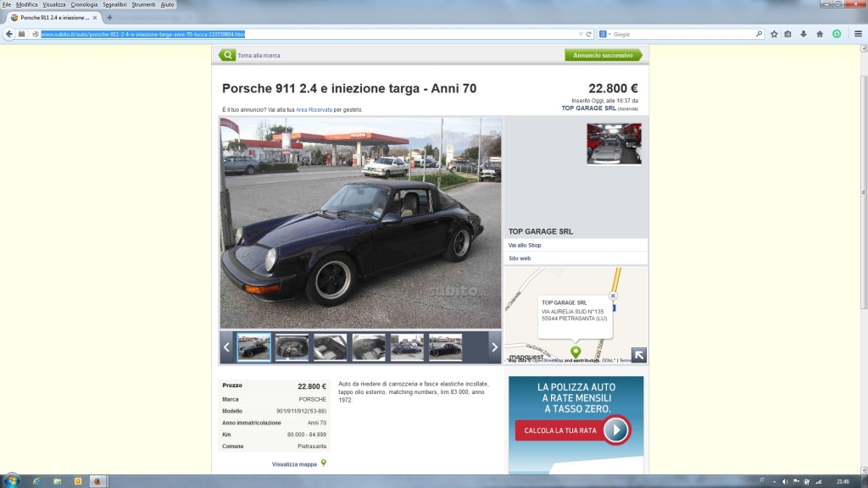Expand the map with the diagonal arrow
The image size is (868, 488).
[x=639, y=355]
